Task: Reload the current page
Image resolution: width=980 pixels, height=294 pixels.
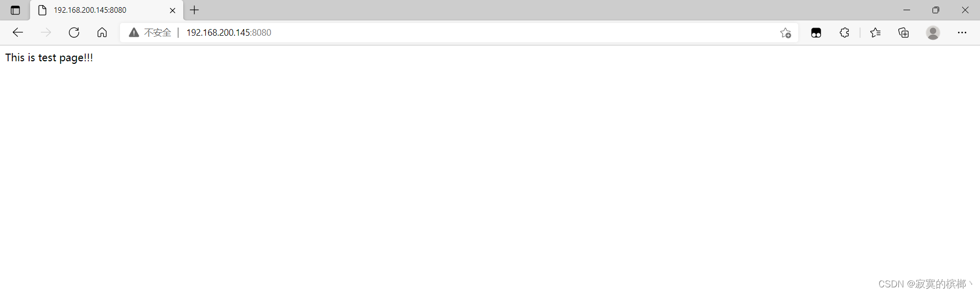Action: pos(74,33)
